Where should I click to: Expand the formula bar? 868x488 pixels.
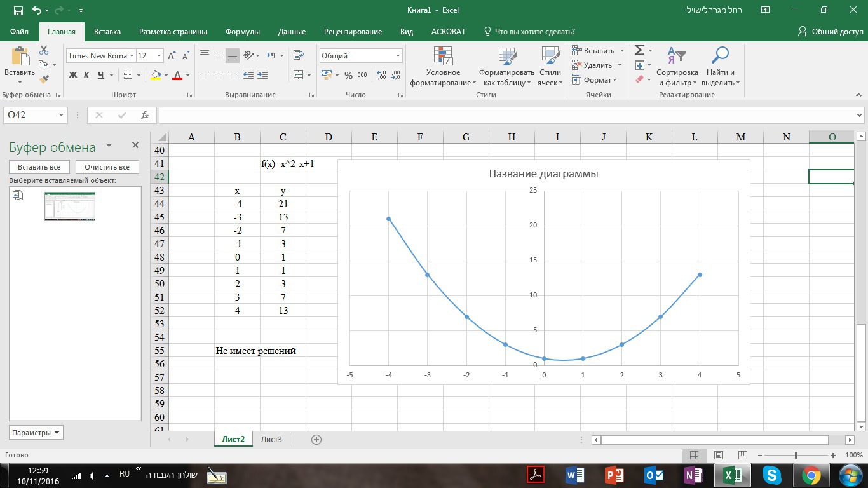pos(860,115)
